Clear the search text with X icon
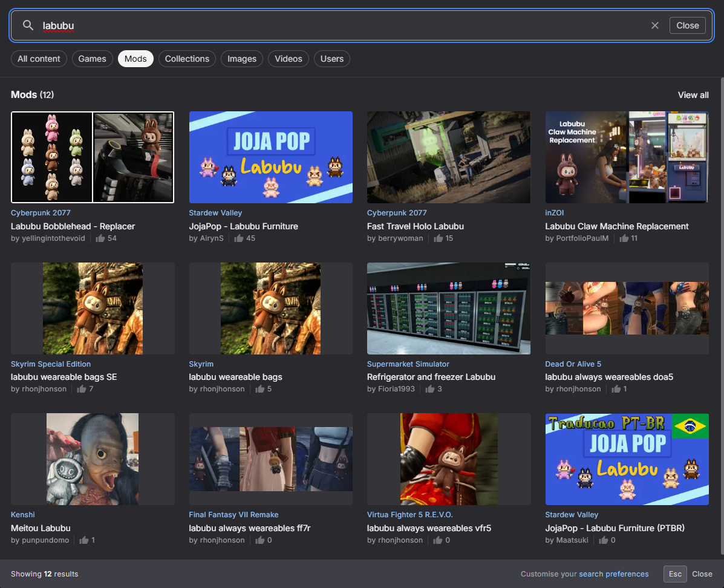The image size is (724, 588). pyautogui.click(x=654, y=25)
